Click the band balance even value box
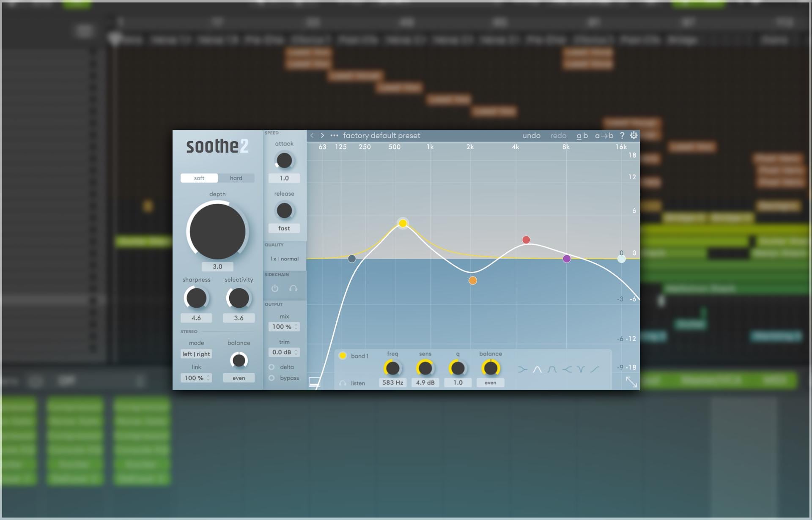The width and height of the screenshot is (812, 520). tap(490, 383)
